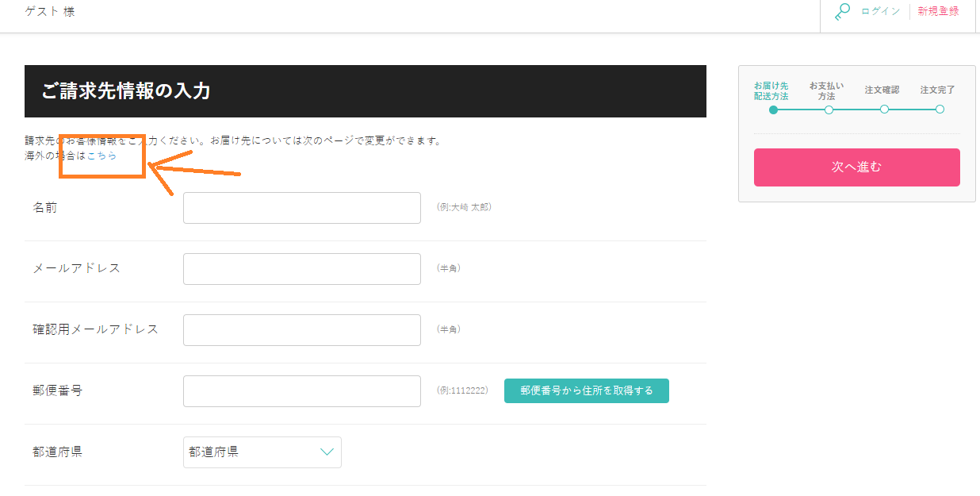
Task: Click the ゲスト様 user name text
Action: coord(50,12)
